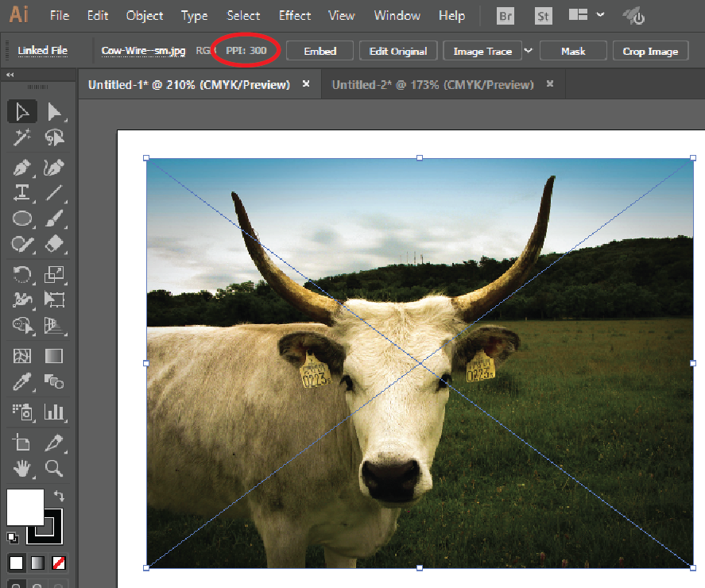
Task: Select the Zoom magnifier tool
Action: 54,467
